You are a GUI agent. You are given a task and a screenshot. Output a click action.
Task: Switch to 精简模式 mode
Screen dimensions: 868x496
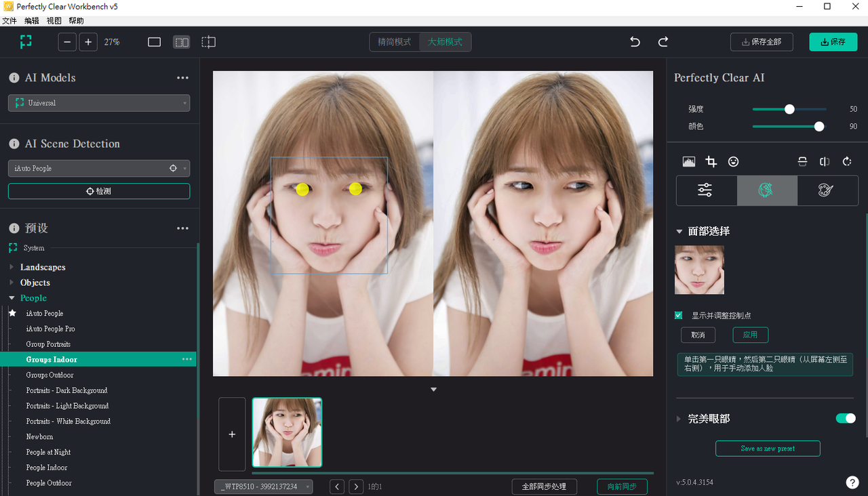[395, 42]
